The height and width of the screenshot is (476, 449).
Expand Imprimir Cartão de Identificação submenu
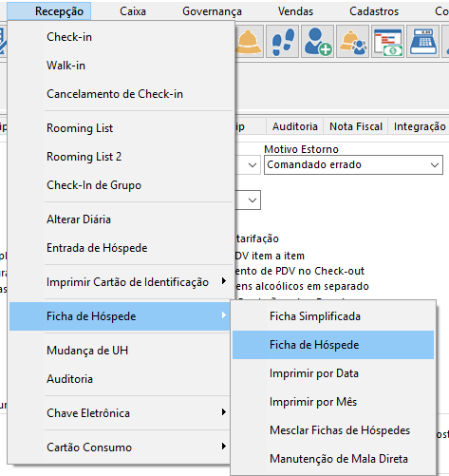coord(122,282)
